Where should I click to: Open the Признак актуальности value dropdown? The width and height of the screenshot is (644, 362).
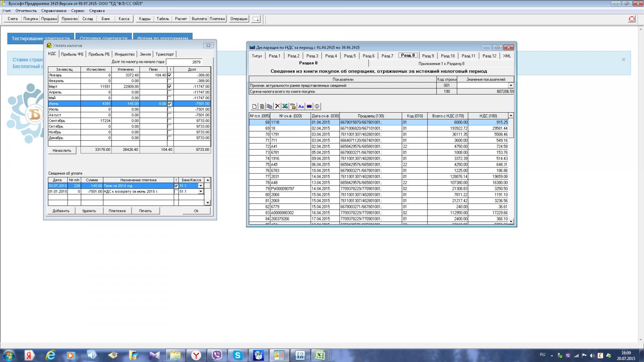511,86
